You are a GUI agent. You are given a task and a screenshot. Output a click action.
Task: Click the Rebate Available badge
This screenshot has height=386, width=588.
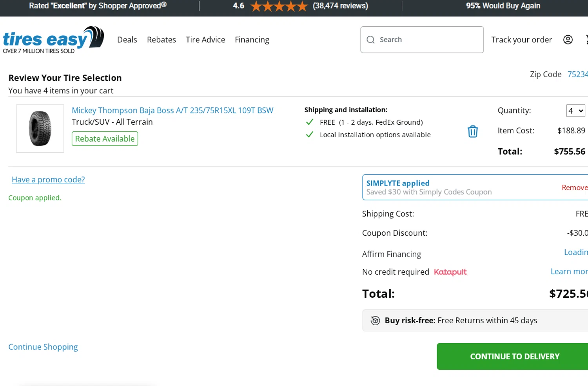point(105,138)
